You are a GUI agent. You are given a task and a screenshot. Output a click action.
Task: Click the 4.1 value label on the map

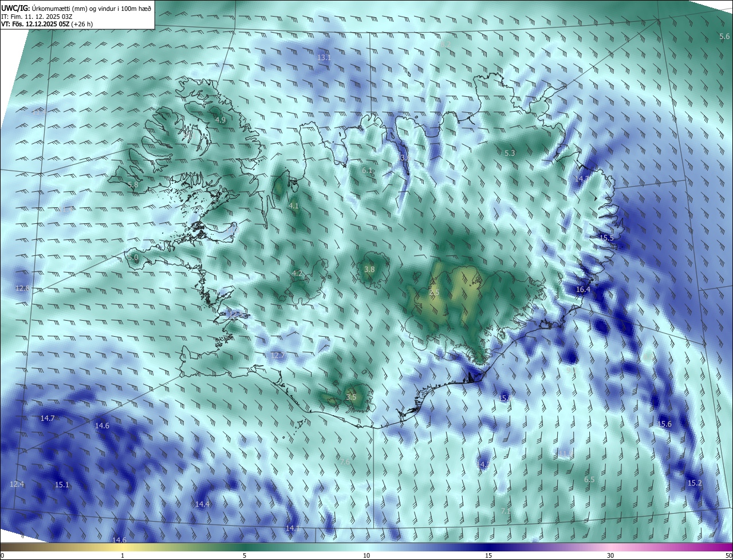(x=294, y=205)
